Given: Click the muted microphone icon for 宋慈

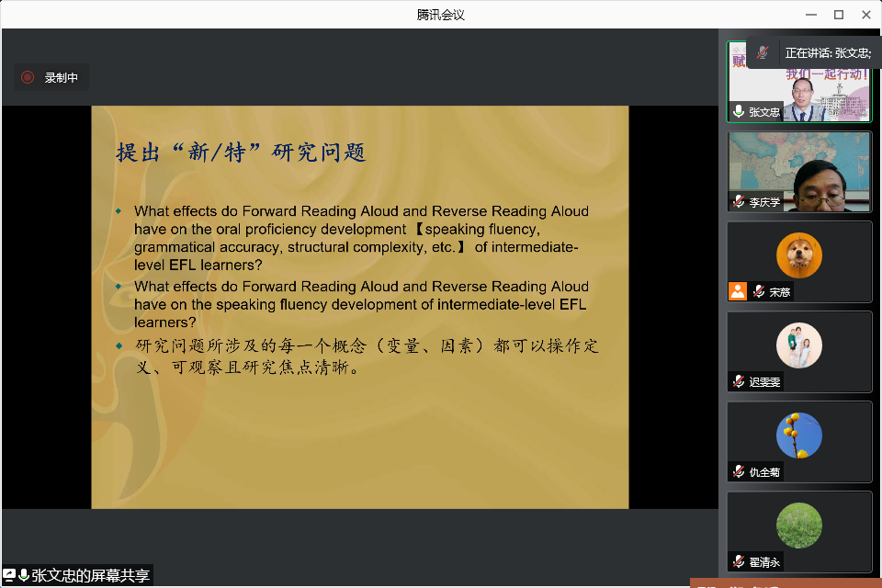Looking at the screenshot, I should pos(759,292).
